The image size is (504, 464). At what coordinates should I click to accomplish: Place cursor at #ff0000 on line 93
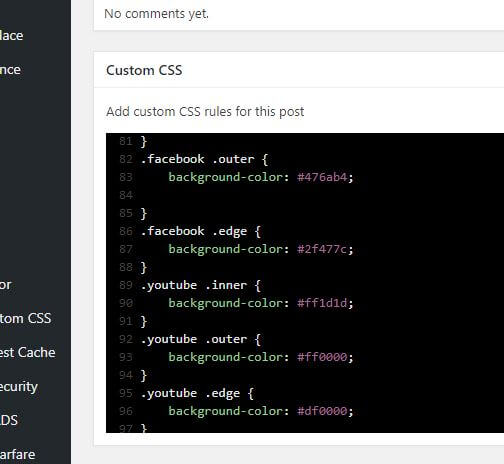(x=322, y=357)
